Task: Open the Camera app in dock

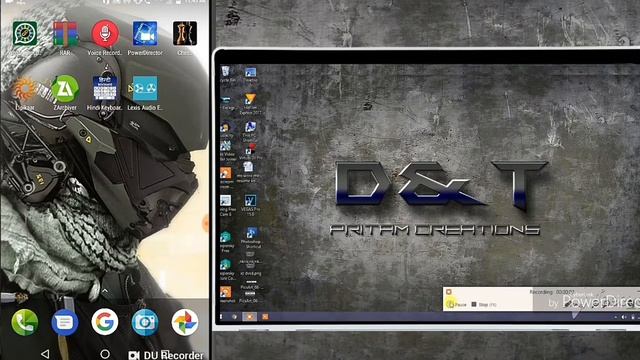Action: [145, 322]
